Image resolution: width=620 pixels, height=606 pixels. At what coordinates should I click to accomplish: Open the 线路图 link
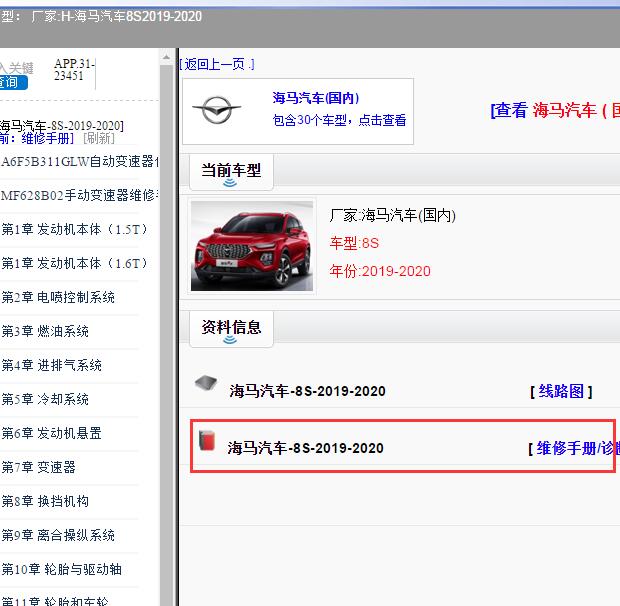(561, 391)
